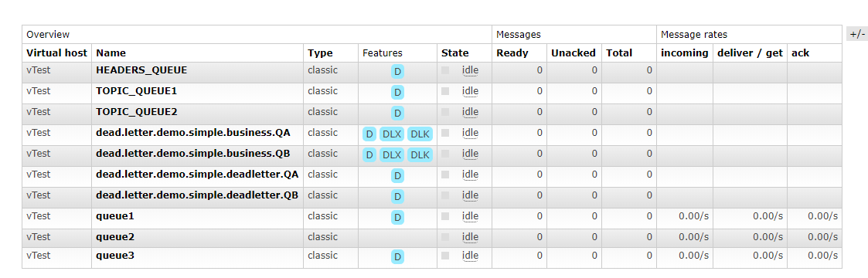Click the D badge for deadletter.QB queue
Image resolution: width=868 pixels, height=278 pixels.
[397, 196]
